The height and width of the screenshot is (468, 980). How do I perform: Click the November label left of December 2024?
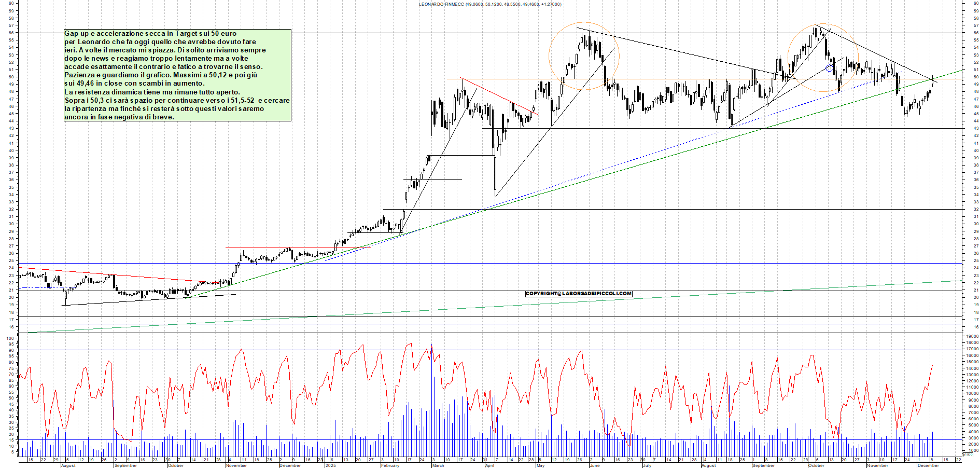point(236,465)
